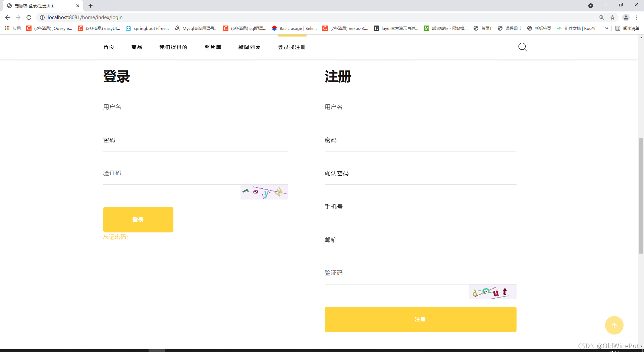Open the Chrome three-dot menu
The width and height of the screenshot is (644, 352).
pos(637,17)
